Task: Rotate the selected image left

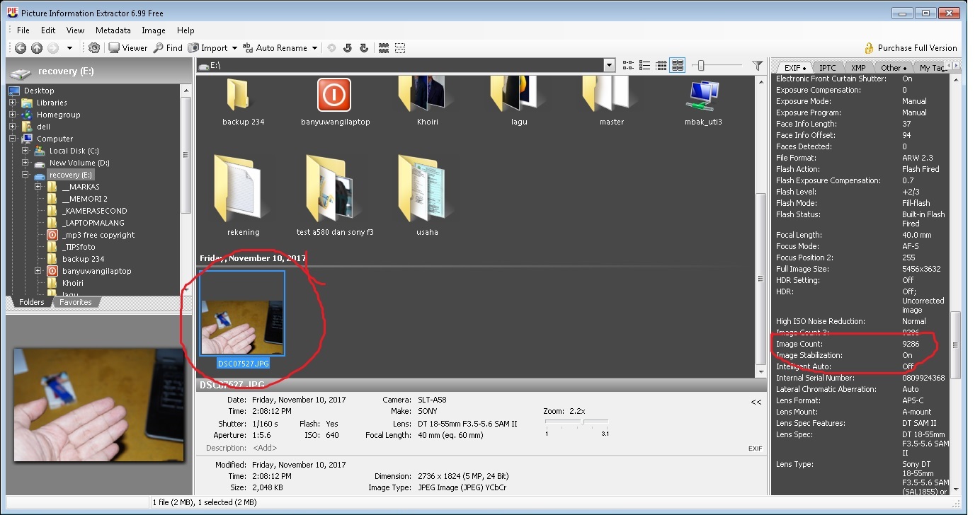Action: pos(347,47)
